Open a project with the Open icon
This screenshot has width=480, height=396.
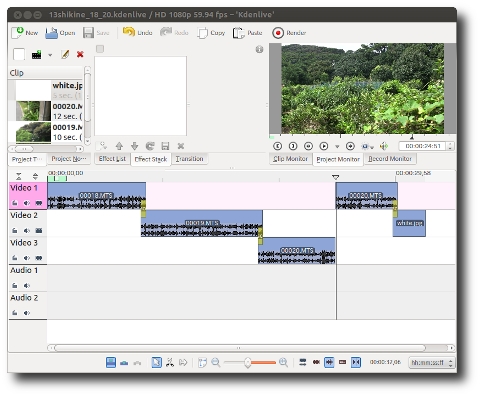[51, 33]
